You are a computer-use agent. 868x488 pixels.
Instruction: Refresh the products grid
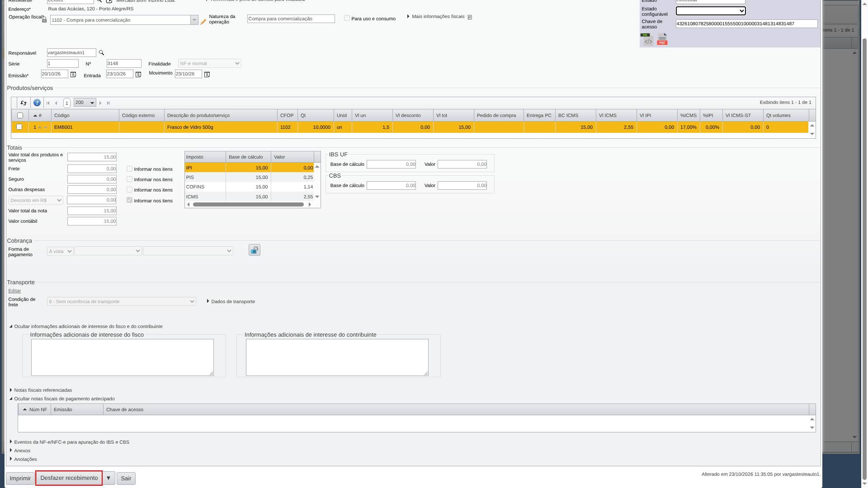tap(24, 103)
